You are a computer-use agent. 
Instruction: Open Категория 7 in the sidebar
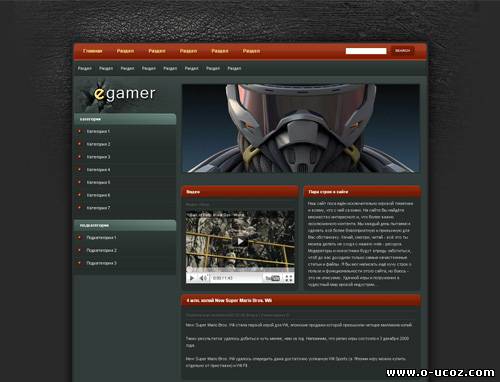click(98, 208)
